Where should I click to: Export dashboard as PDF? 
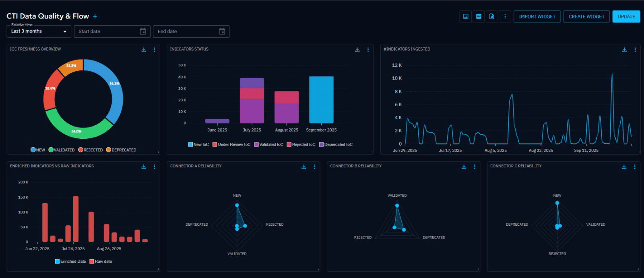click(479, 16)
